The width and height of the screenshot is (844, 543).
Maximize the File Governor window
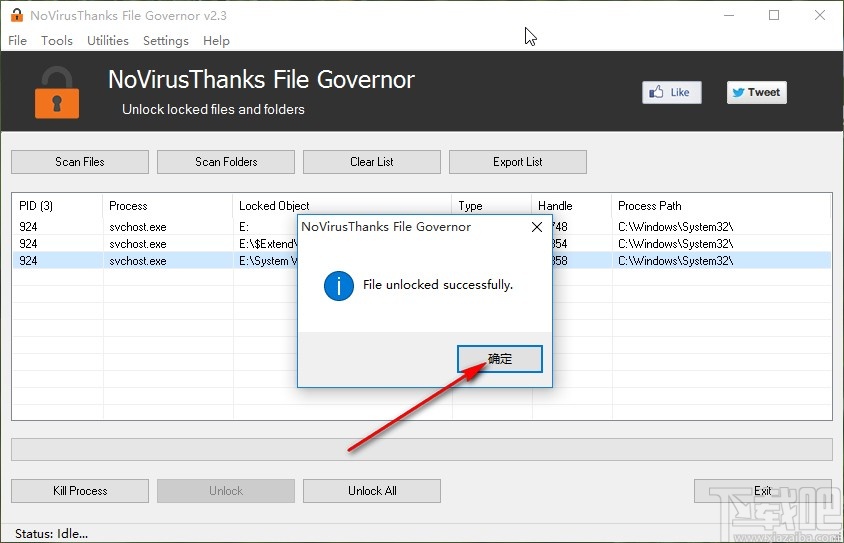774,15
